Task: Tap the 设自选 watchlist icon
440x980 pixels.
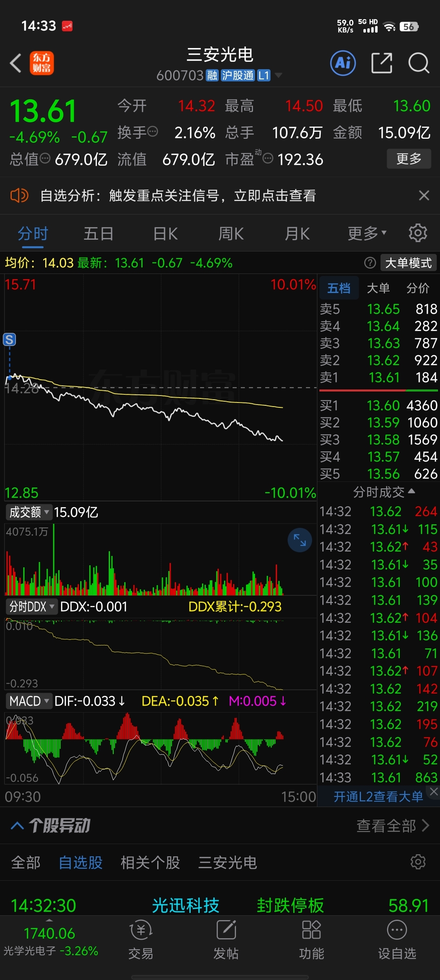Action: 397,939
